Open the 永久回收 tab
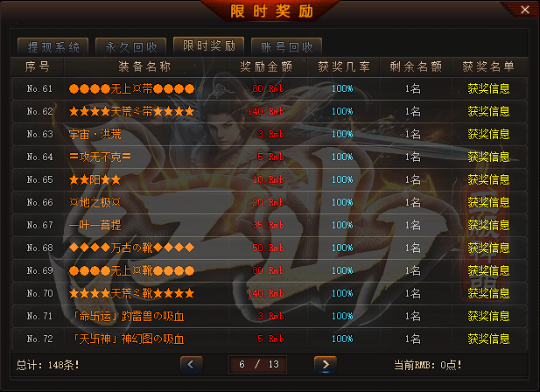The width and height of the screenshot is (540, 392). pos(131,47)
